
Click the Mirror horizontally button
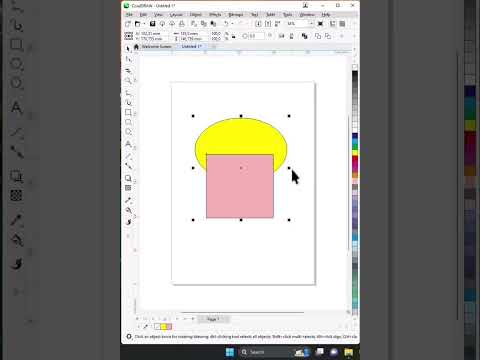(x=282, y=36)
